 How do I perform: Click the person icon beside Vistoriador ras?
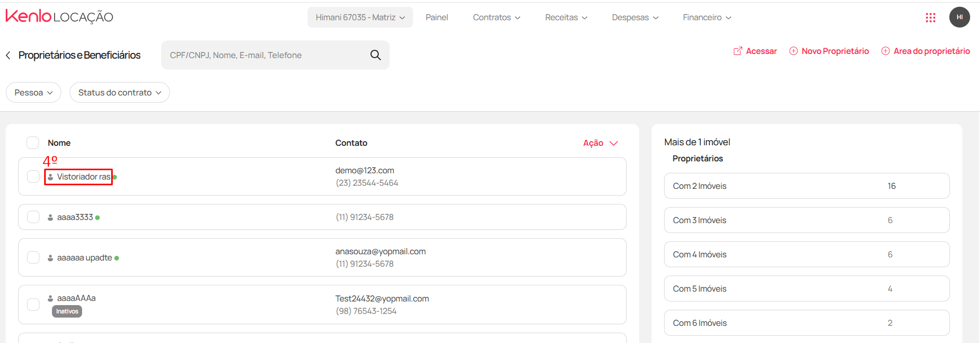coord(50,177)
